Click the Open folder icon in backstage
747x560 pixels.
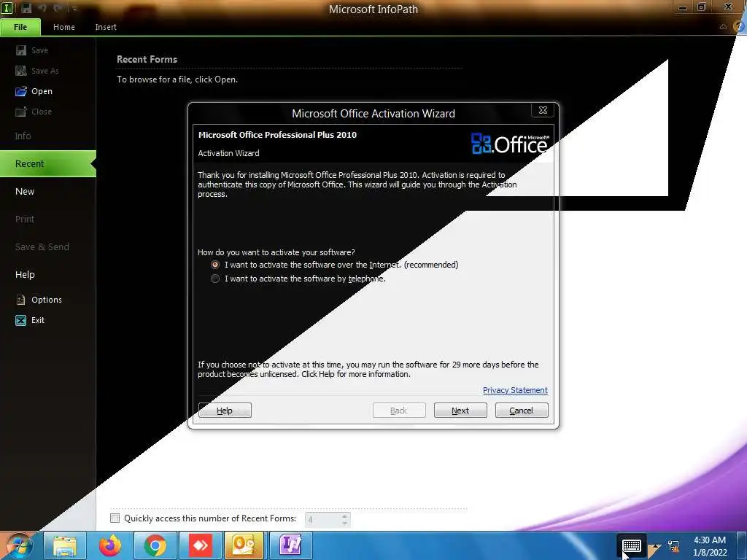(20, 91)
